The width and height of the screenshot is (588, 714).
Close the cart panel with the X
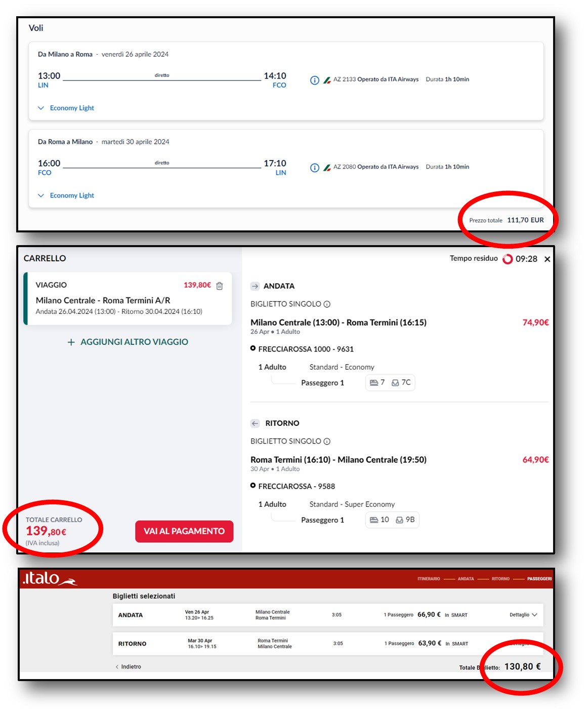pos(547,259)
